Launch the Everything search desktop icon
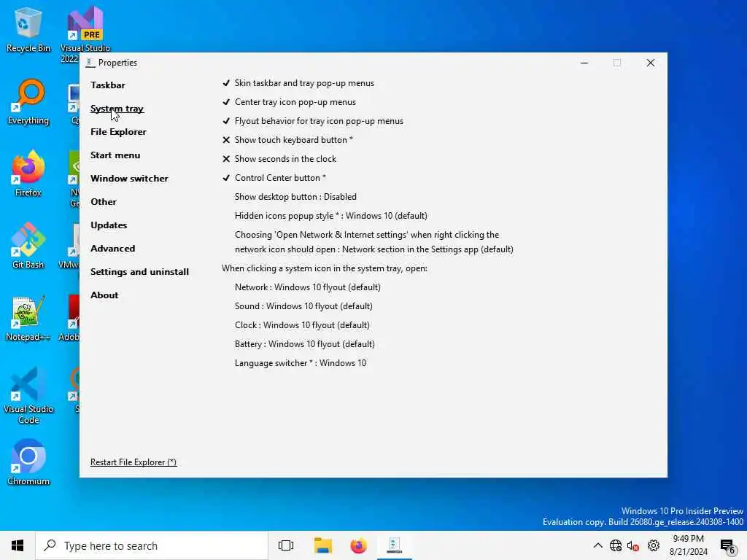The height and width of the screenshot is (560, 747). (x=28, y=102)
